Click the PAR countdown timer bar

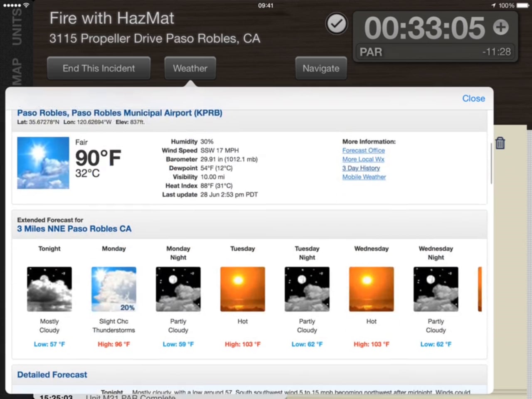coord(435,52)
